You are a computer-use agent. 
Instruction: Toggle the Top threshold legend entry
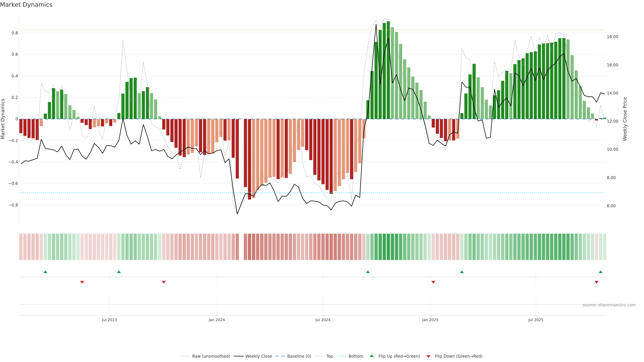330,356
